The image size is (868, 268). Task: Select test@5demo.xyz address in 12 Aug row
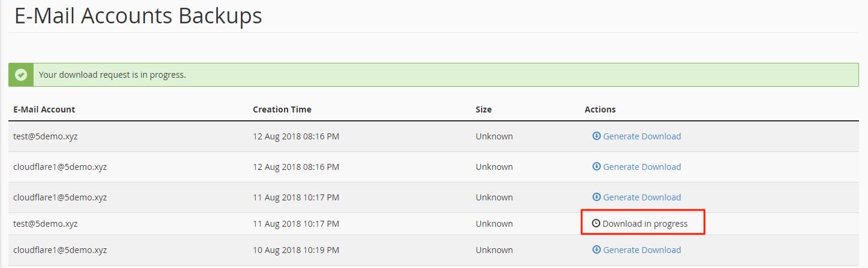[46, 136]
